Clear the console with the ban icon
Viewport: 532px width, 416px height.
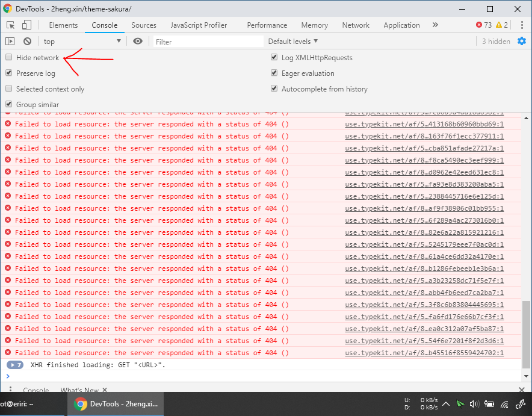28,42
